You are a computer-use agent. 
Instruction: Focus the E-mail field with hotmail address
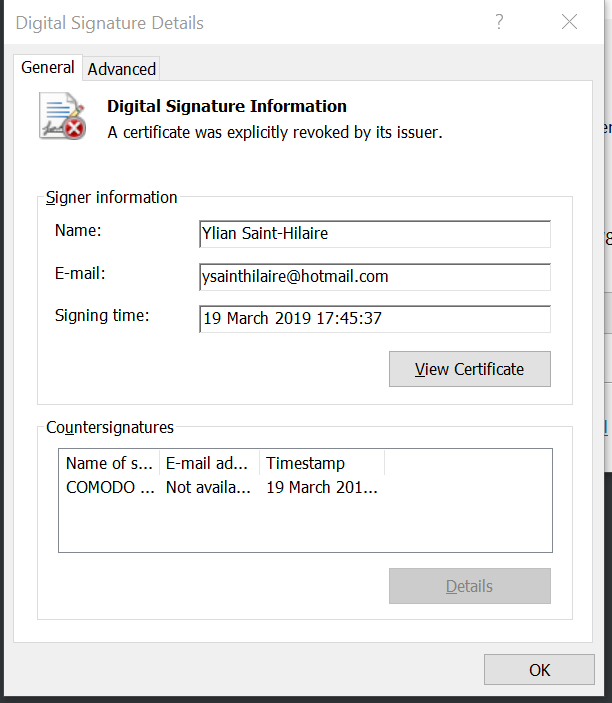[x=375, y=277]
